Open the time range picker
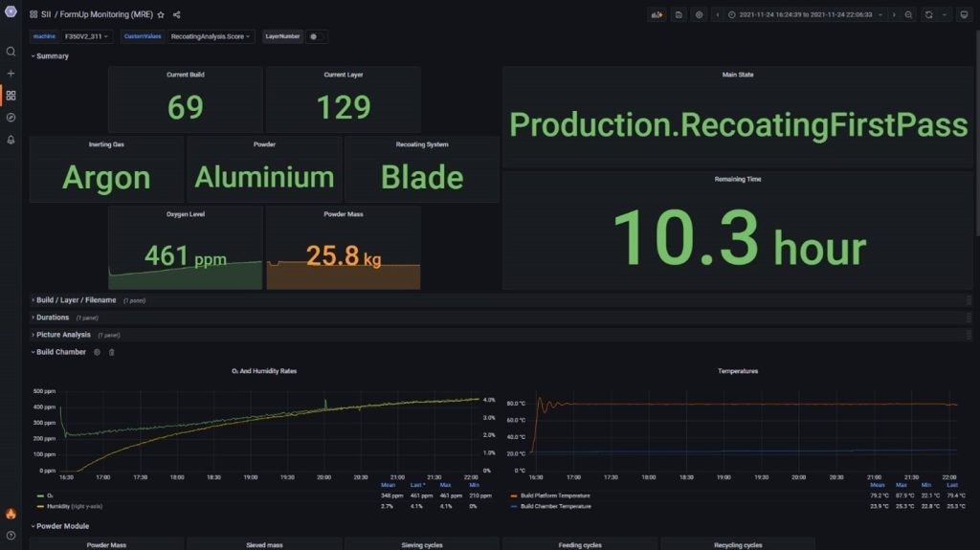The height and width of the screenshot is (550, 980). click(806, 14)
